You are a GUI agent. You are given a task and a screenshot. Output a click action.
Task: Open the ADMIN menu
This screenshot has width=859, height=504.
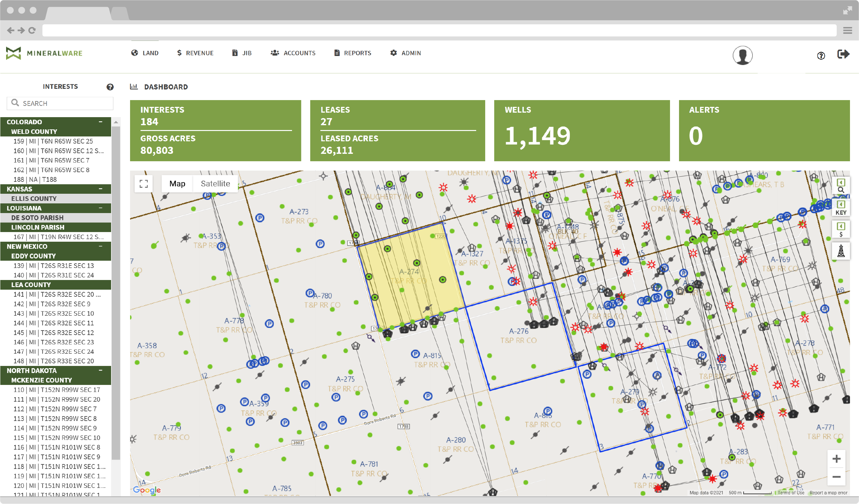(406, 53)
